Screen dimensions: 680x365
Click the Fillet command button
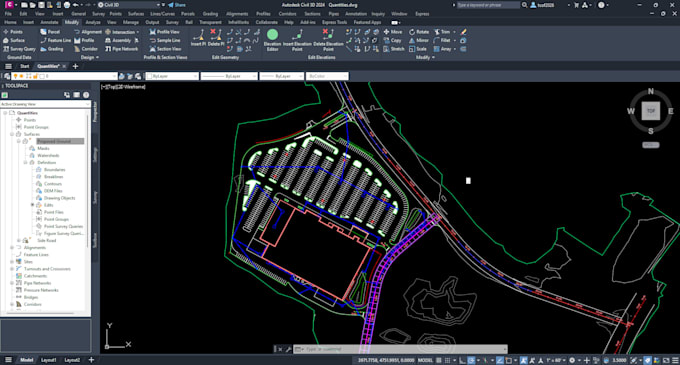[x=442, y=40]
